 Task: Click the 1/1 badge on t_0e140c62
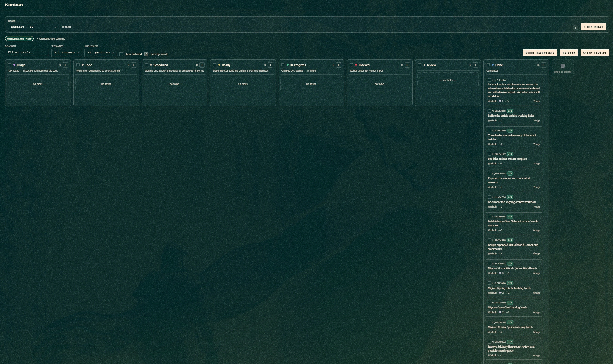[x=510, y=342]
